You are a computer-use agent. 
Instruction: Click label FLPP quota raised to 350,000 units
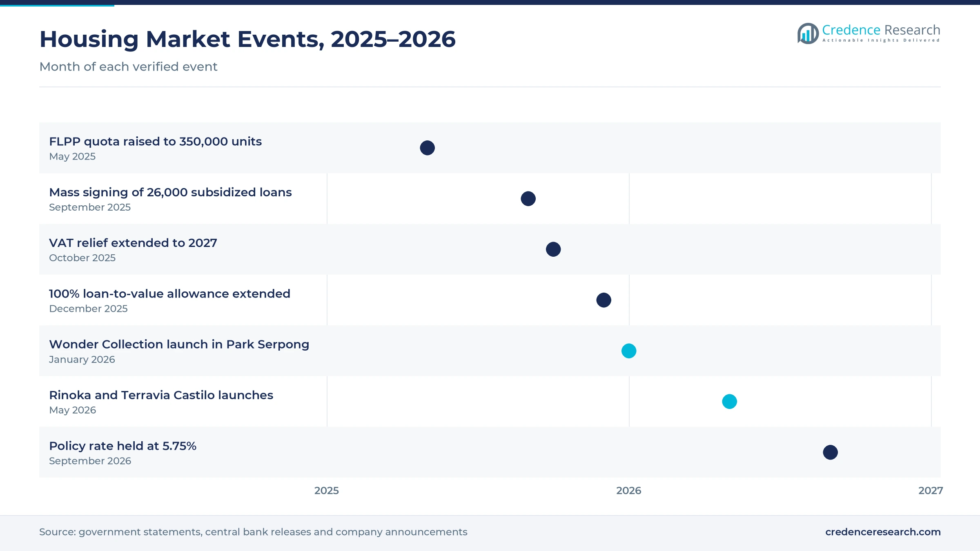(x=155, y=142)
